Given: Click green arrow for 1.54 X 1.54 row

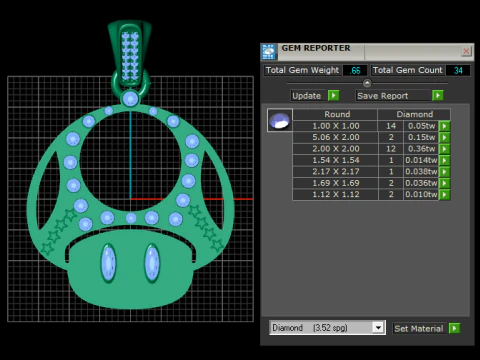Looking at the screenshot, I should 444,160.
